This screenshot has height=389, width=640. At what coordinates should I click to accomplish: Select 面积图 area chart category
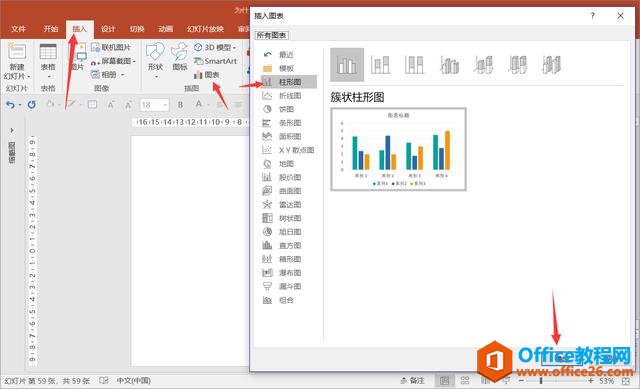click(289, 136)
